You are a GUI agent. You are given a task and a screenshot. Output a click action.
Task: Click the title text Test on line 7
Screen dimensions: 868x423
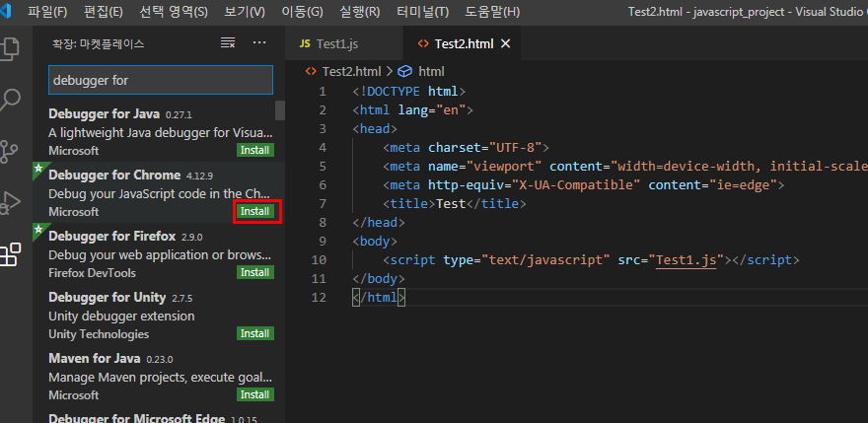pyautogui.click(x=451, y=204)
